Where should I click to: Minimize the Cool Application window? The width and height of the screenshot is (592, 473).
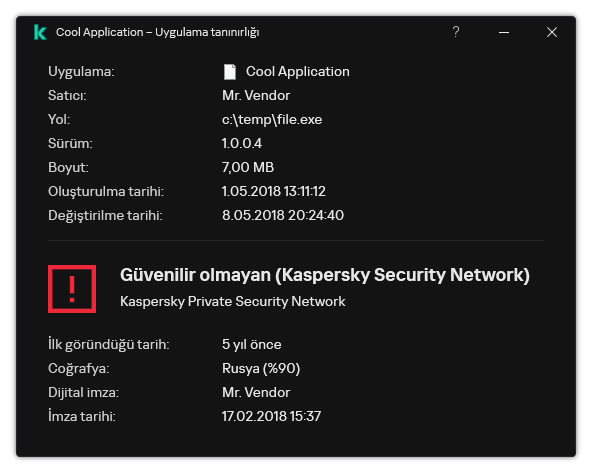[504, 32]
